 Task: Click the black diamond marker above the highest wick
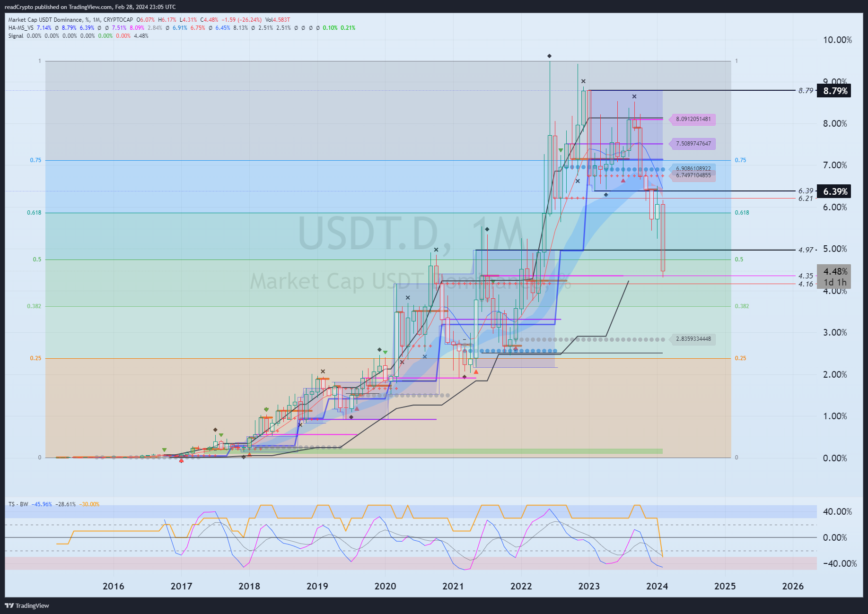click(x=549, y=56)
